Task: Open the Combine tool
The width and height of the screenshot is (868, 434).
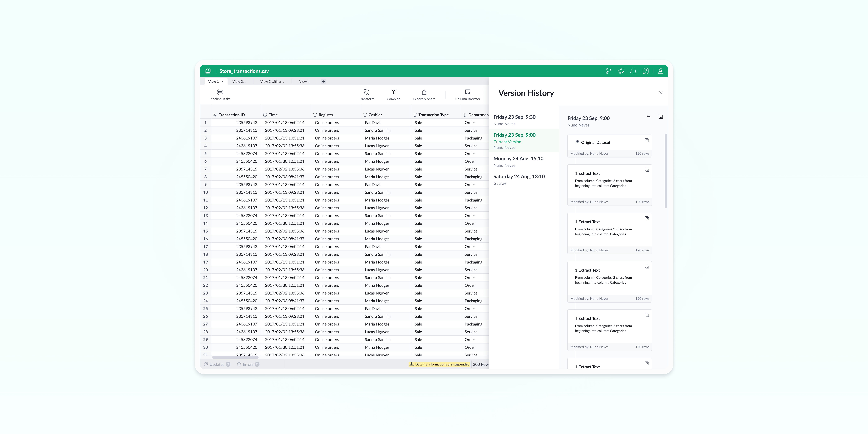Action: [x=393, y=95]
